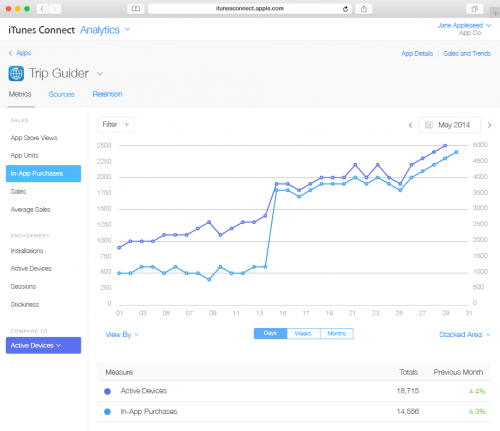This screenshot has height=431, width=500.
Task: Select Sessions in sidebar
Action: click(x=23, y=287)
